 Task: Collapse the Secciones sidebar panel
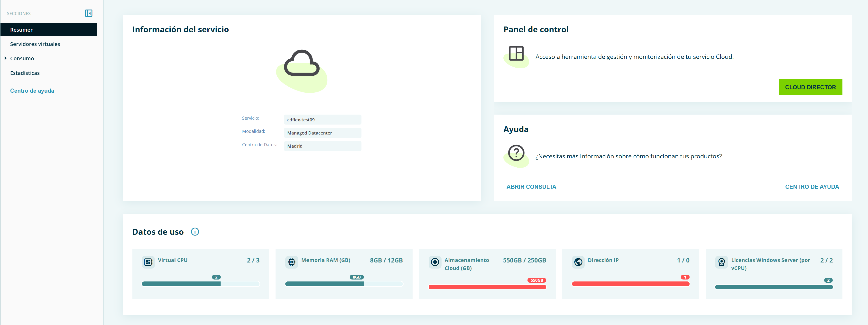pos(89,13)
